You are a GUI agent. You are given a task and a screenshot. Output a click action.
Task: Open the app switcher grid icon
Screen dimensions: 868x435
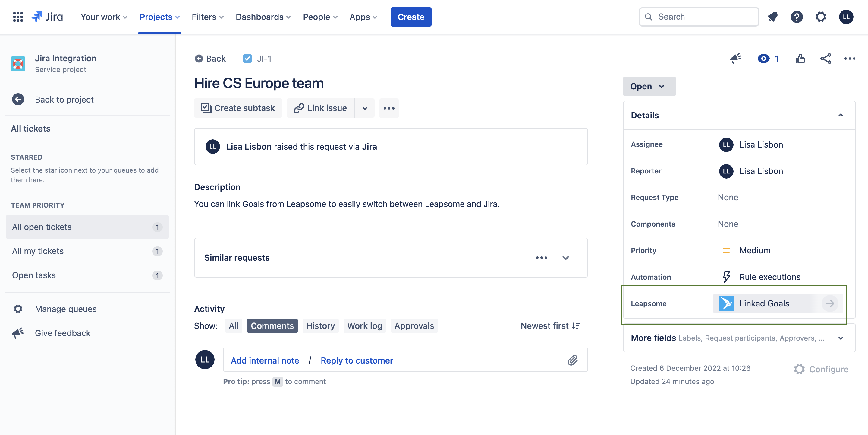18,17
